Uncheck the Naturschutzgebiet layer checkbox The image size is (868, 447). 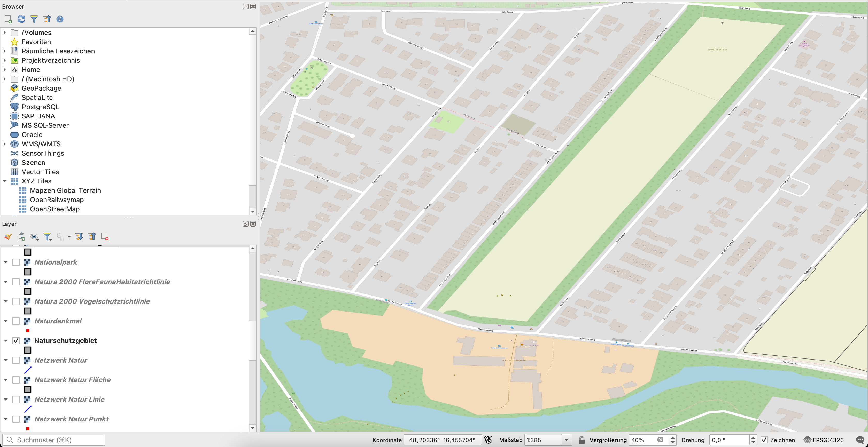[x=16, y=341]
